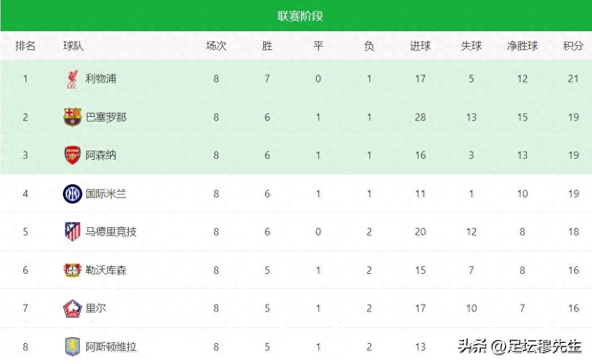Click the Atletico Madrid club crest icon
This screenshot has height=364, width=592.
72,232
